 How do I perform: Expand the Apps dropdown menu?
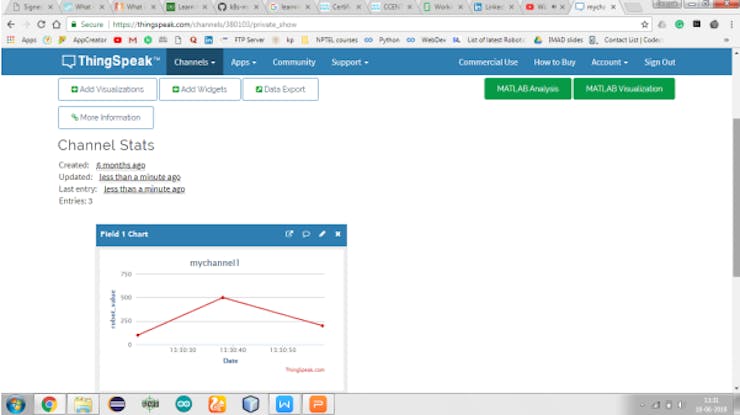(243, 62)
